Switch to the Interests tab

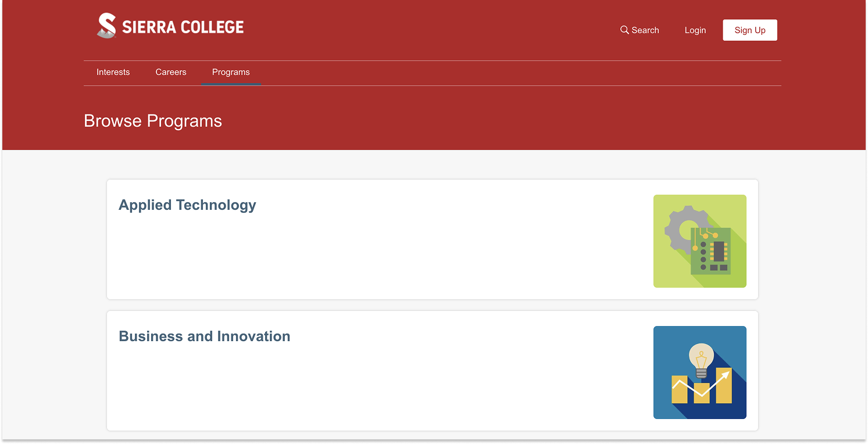tap(113, 72)
